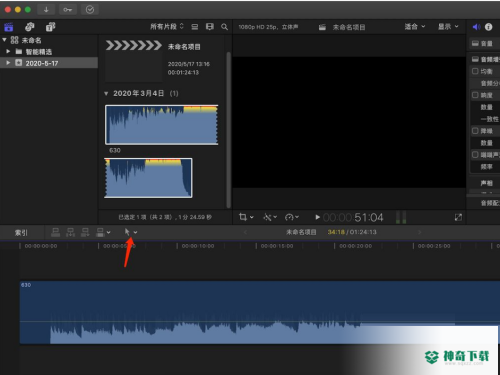Select the 630 audio clip thumbnail
Screen dimensions: 500x375
162,125
